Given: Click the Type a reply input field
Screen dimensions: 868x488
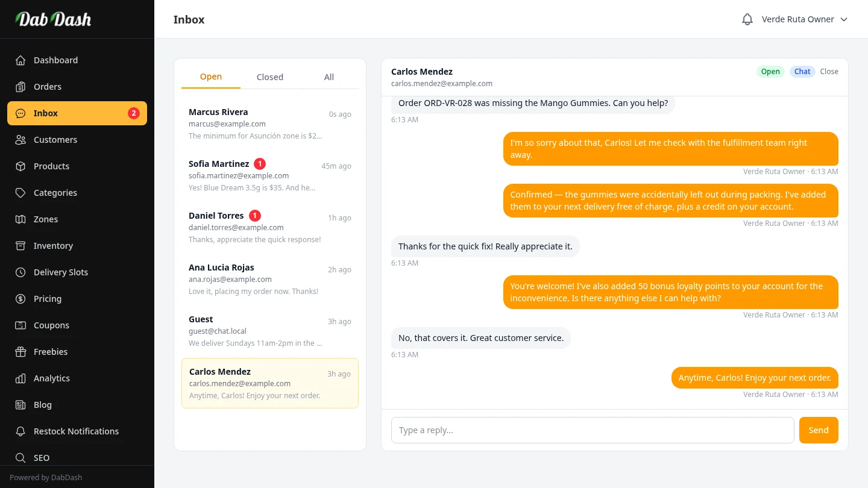Looking at the screenshot, I should point(592,430).
